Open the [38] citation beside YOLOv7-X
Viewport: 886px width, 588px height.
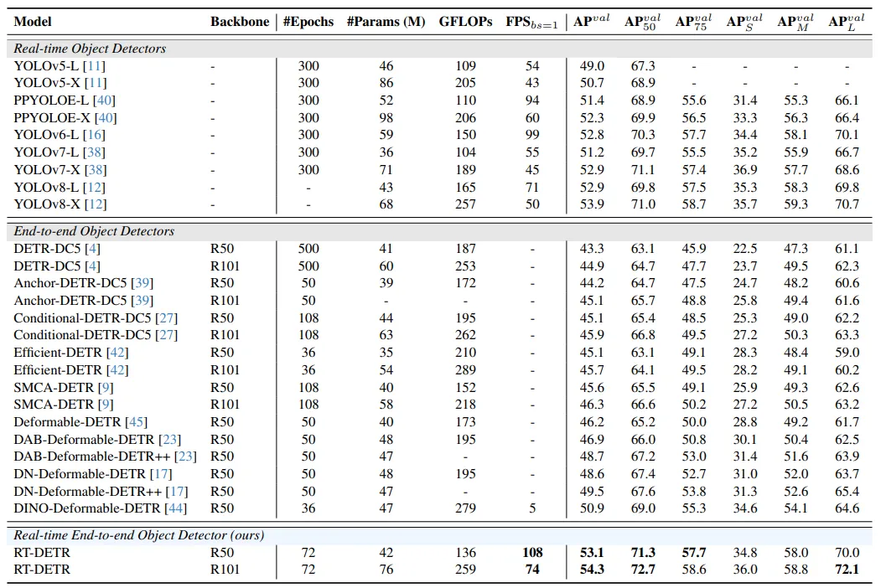pos(96,170)
